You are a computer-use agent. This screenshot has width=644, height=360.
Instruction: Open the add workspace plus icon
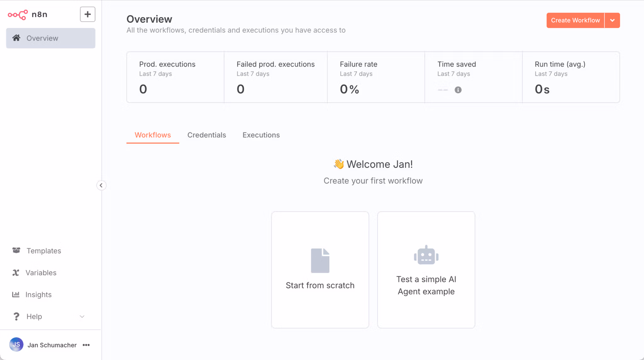(x=87, y=14)
